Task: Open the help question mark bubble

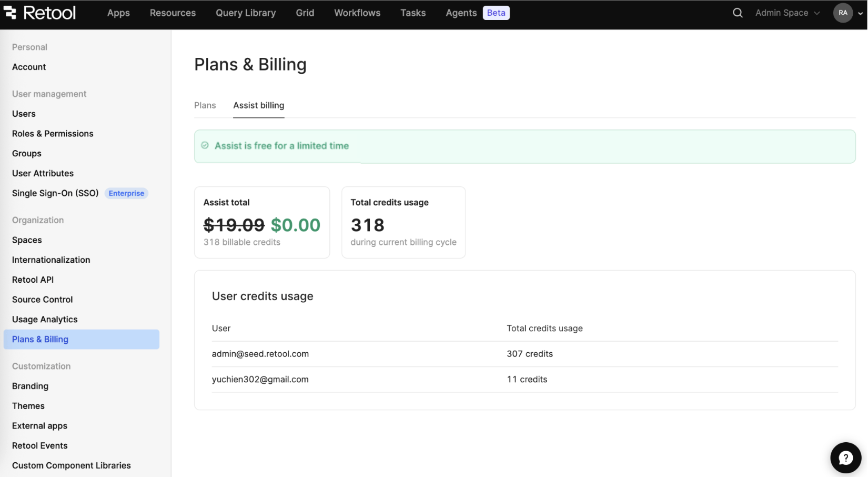Action: click(x=845, y=458)
